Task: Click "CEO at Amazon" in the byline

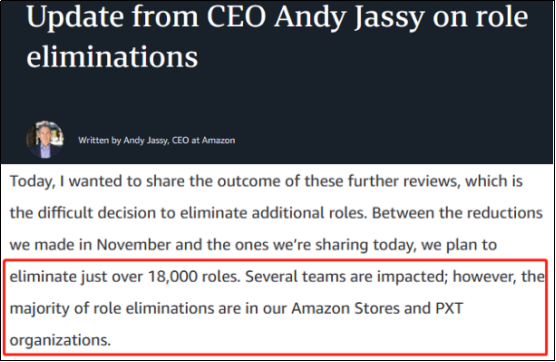Action: [204, 140]
